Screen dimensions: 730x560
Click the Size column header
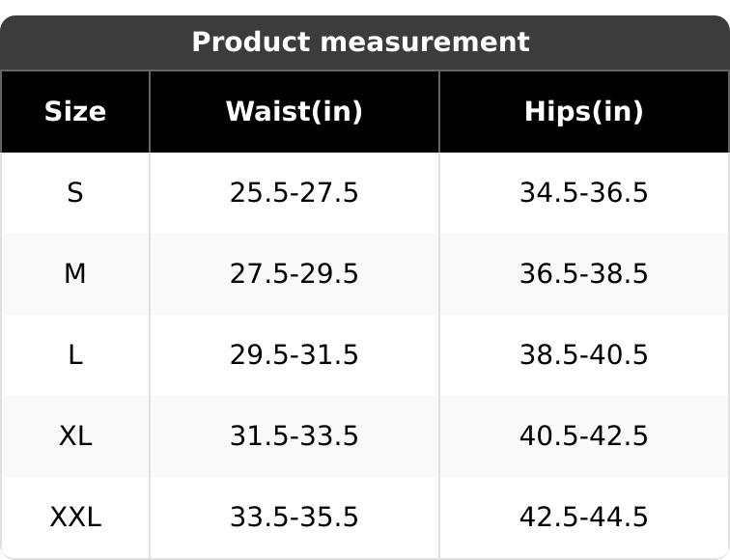(x=75, y=112)
